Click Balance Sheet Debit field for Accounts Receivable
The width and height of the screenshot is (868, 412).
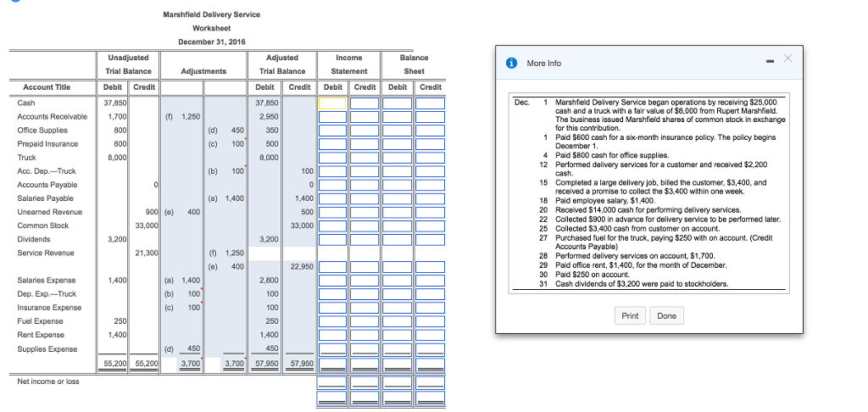[397, 116]
